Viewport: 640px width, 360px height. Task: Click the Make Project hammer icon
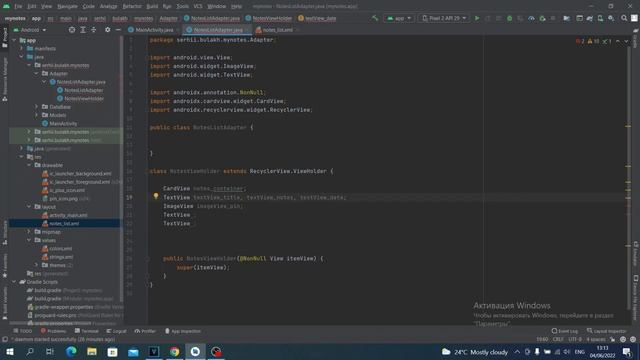click(375, 18)
